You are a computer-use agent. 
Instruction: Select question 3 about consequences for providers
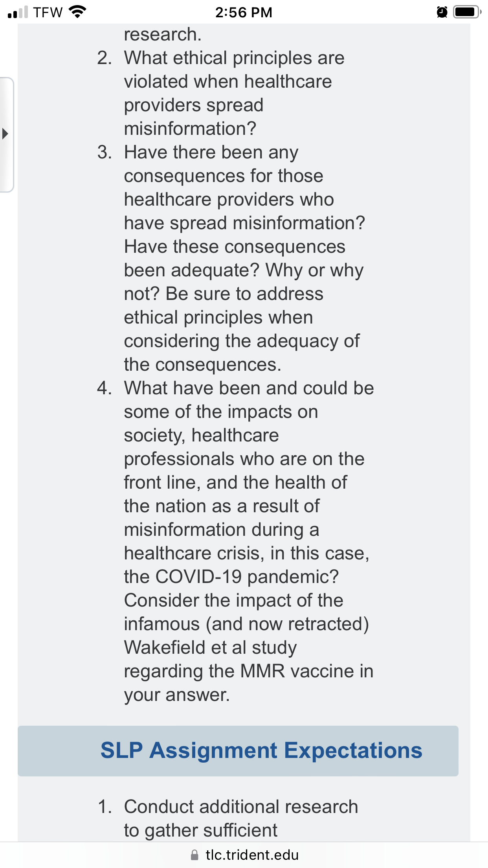pyautogui.click(x=244, y=258)
